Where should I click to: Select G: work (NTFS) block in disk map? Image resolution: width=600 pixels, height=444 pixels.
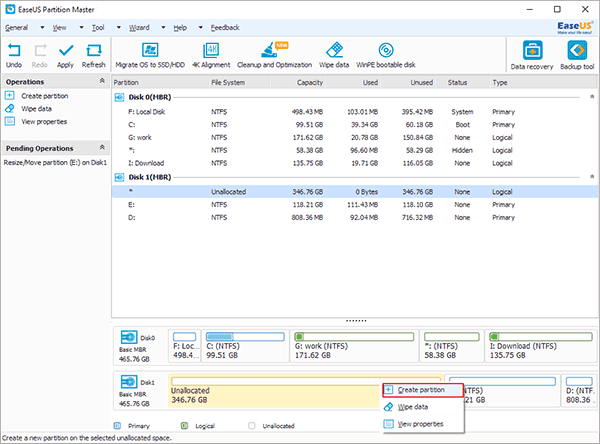pyautogui.click(x=354, y=346)
